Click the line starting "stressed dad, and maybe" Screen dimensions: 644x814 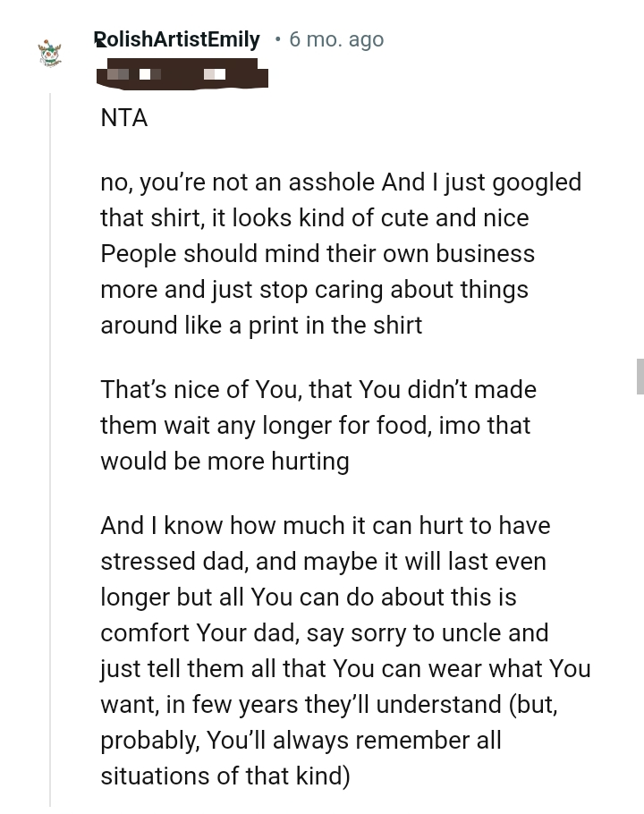(x=323, y=562)
